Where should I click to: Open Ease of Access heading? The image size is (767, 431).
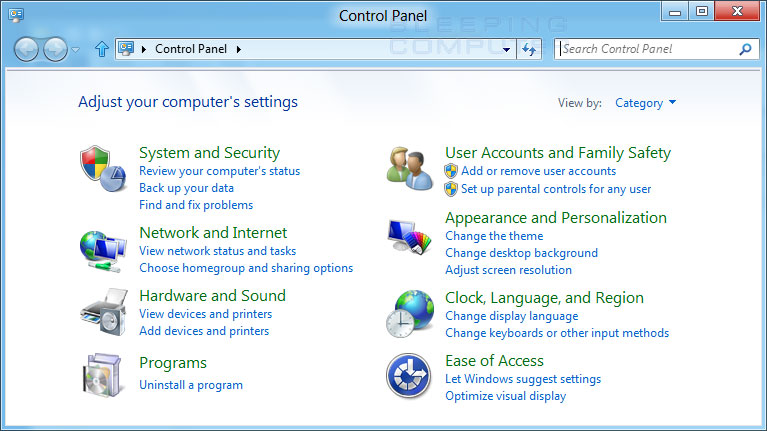coord(495,361)
